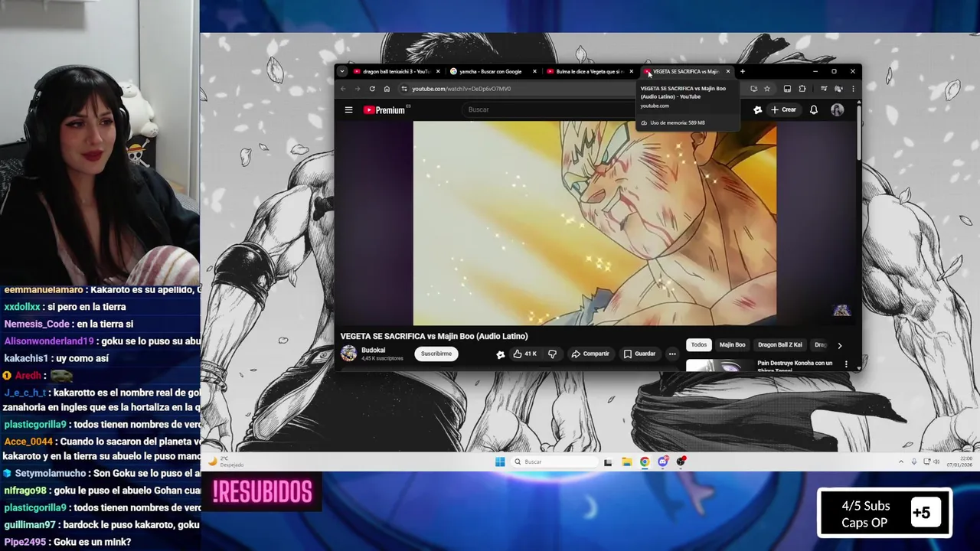Open Chrome from the taskbar

tap(645, 461)
